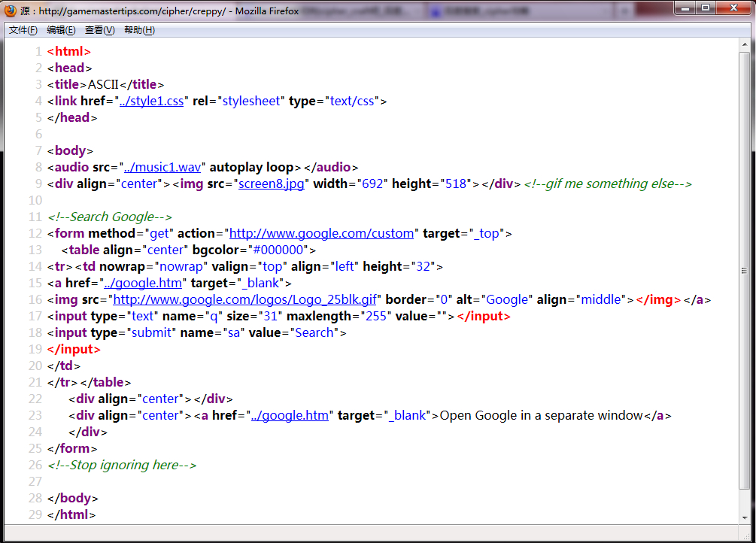This screenshot has height=543, width=756.
Task: Click the </html> tag on line 29
Action: point(71,514)
